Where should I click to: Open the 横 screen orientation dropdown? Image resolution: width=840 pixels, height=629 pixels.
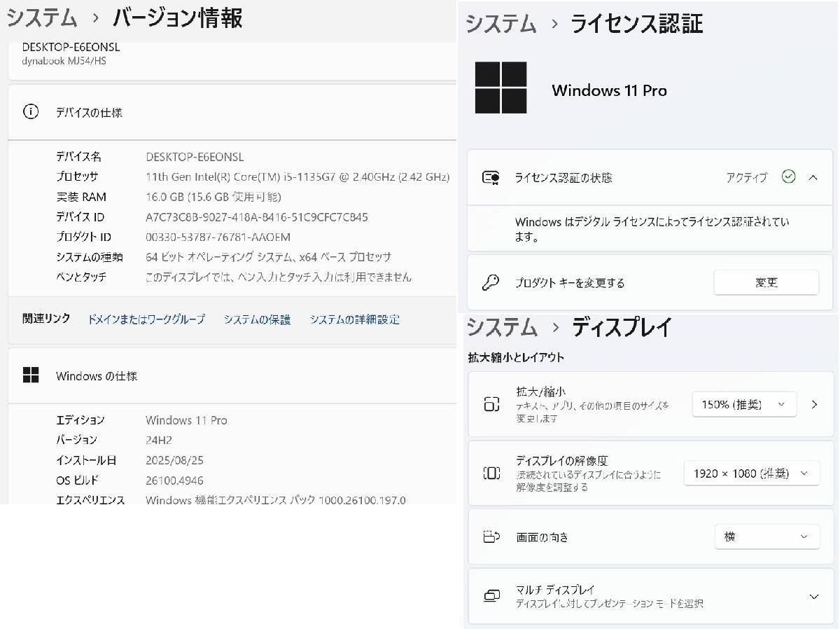[766, 537]
